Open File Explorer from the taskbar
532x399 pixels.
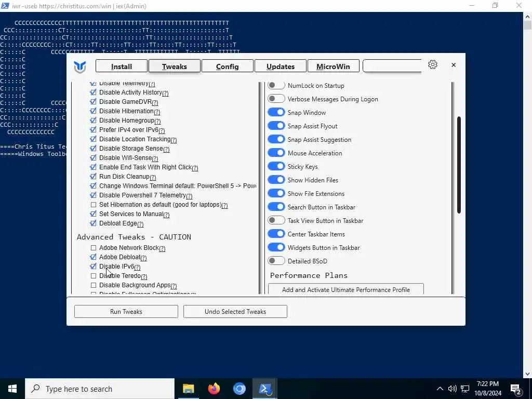(x=188, y=389)
